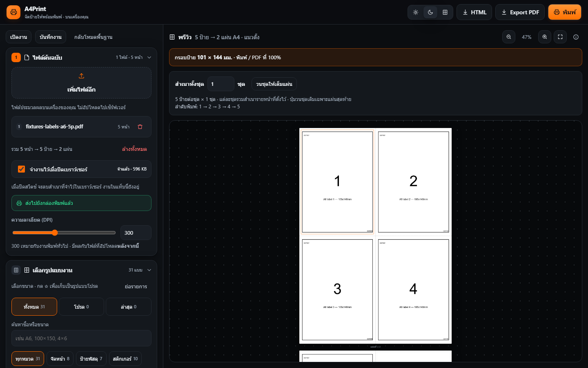Click the orange พิมพ์ print button
This screenshot has height=368, width=588.
tap(565, 12)
